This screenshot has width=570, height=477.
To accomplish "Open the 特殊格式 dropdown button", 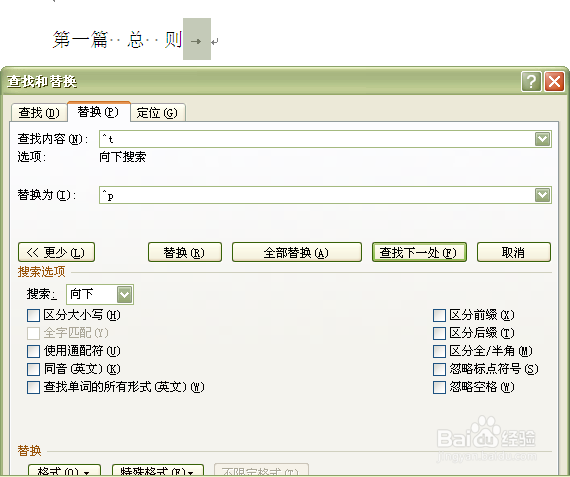I will click(x=158, y=470).
